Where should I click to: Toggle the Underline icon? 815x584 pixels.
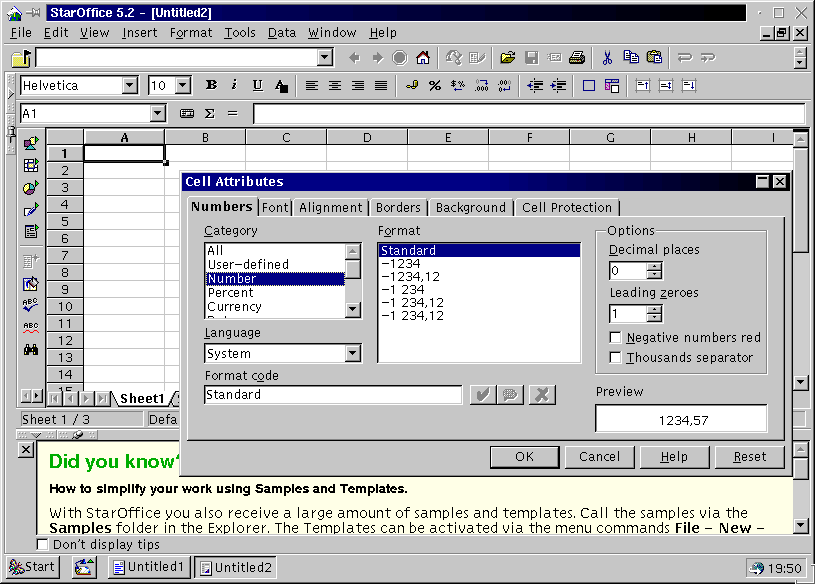pyautogui.click(x=257, y=85)
